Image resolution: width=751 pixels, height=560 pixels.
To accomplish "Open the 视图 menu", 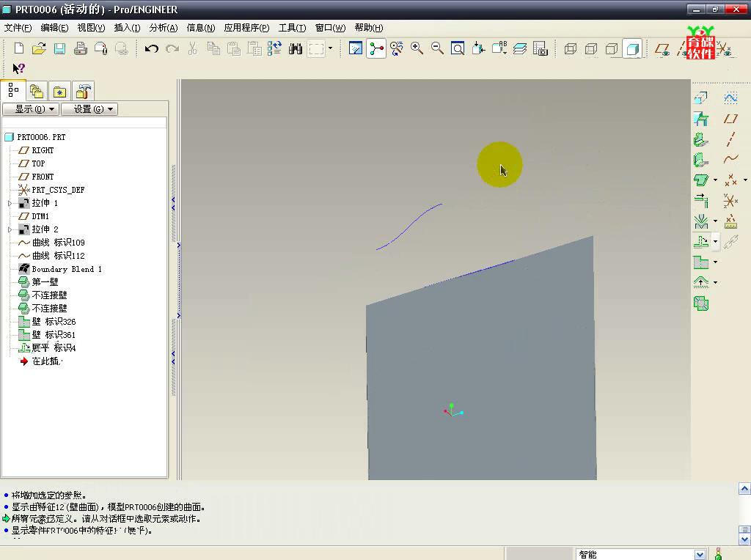I will pos(91,28).
